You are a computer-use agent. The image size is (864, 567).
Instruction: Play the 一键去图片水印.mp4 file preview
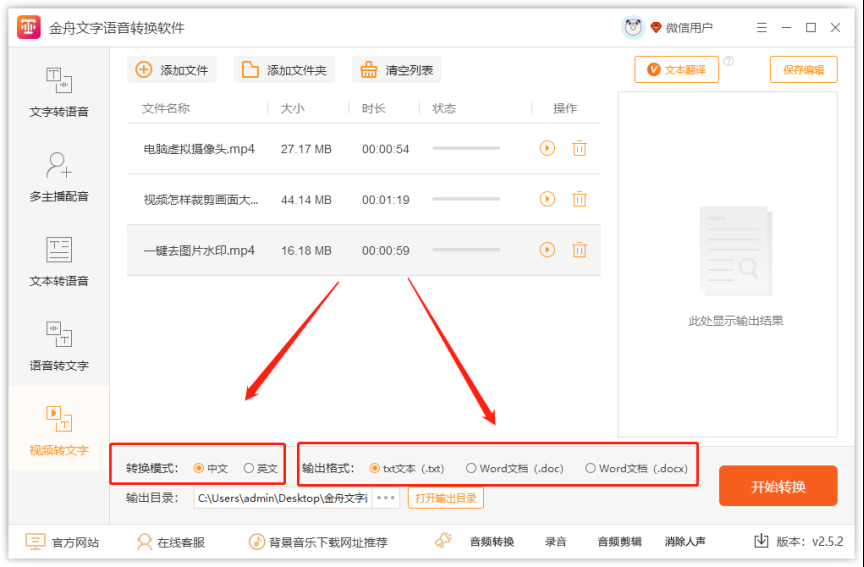[x=547, y=250]
